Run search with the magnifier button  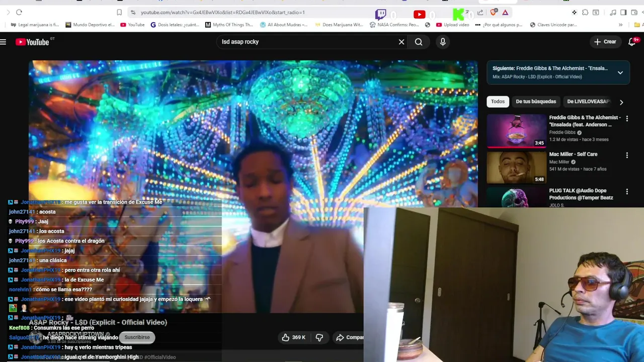(x=419, y=42)
